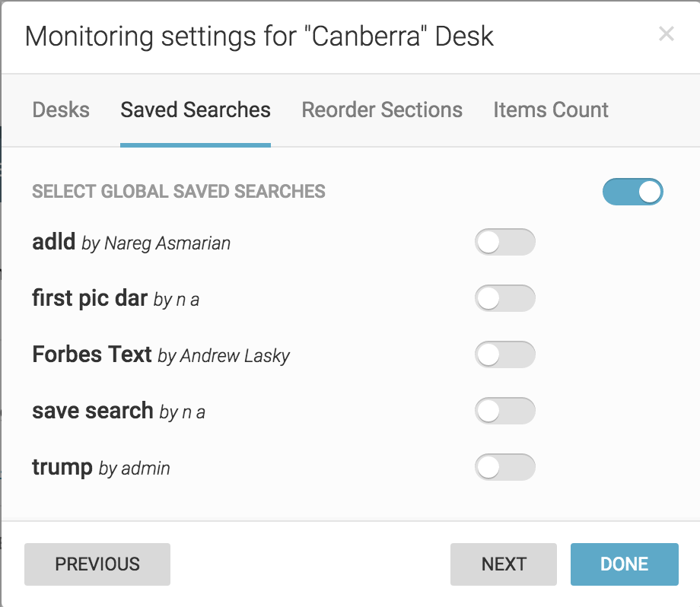Open the Reorder Sections tab

tap(382, 110)
